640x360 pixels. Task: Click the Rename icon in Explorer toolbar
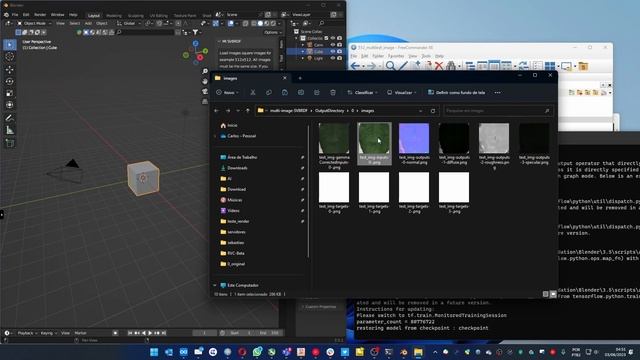[x=301, y=93]
